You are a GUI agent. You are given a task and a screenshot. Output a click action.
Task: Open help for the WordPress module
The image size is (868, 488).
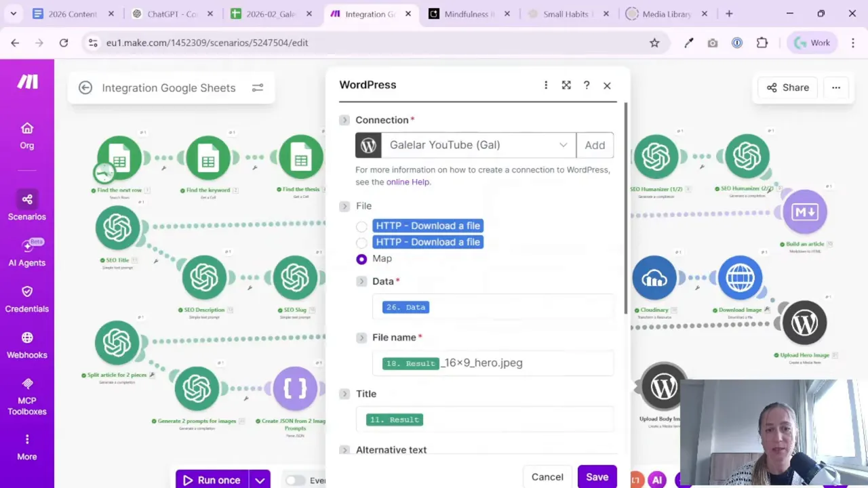tap(587, 85)
